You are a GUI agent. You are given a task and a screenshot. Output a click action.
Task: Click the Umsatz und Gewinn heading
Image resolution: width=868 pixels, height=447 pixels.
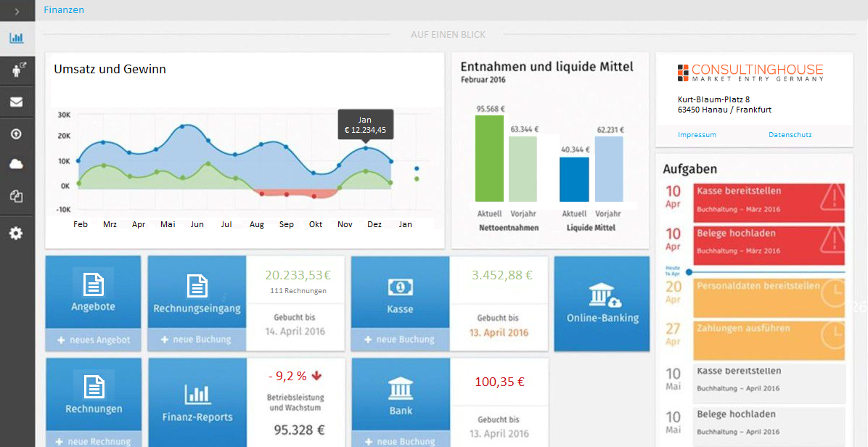click(110, 69)
